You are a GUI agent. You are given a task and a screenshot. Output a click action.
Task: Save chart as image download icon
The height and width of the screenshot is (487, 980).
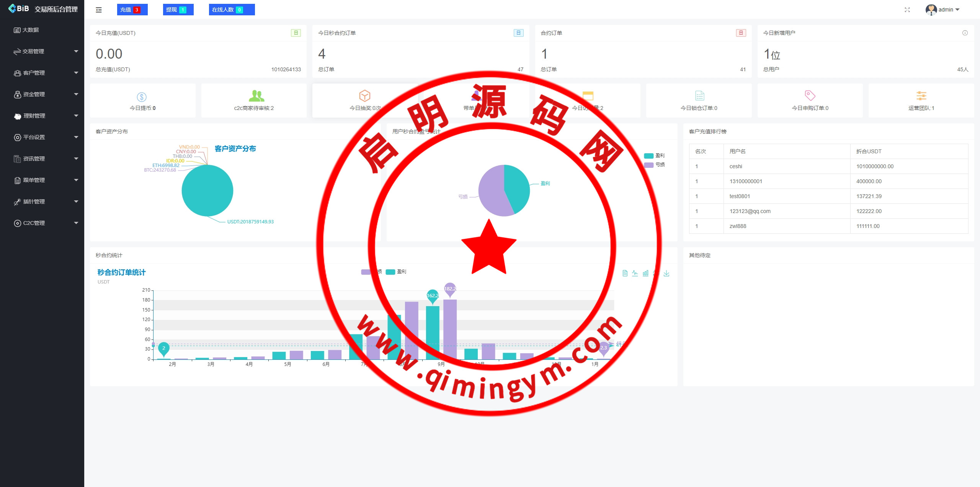(x=666, y=273)
